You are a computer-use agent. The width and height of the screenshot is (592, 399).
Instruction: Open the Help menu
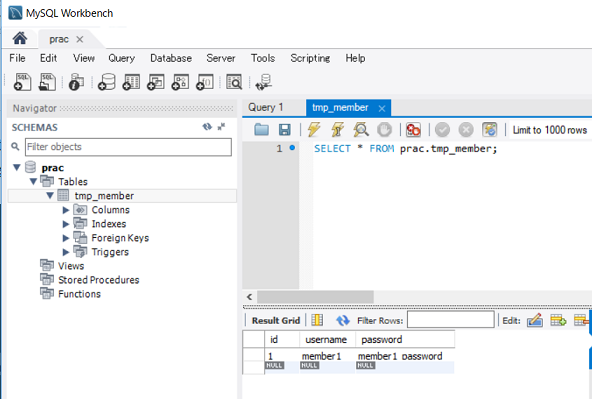355,58
